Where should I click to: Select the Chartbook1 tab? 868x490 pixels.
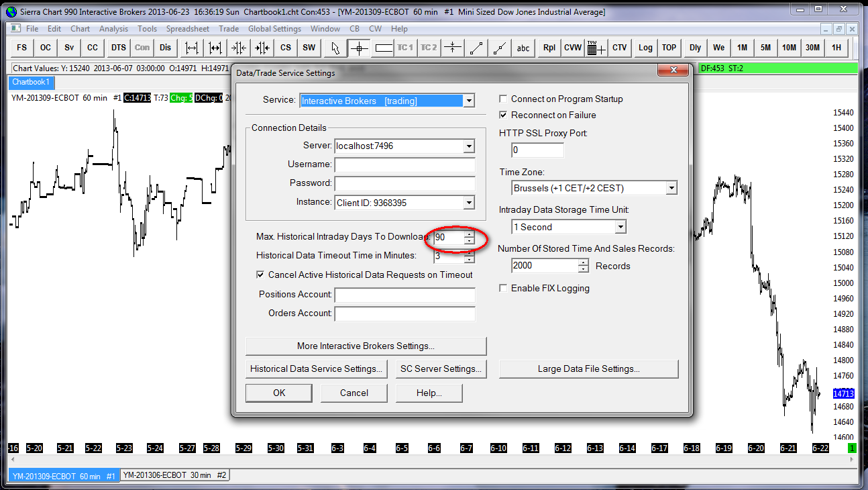pyautogui.click(x=30, y=82)
